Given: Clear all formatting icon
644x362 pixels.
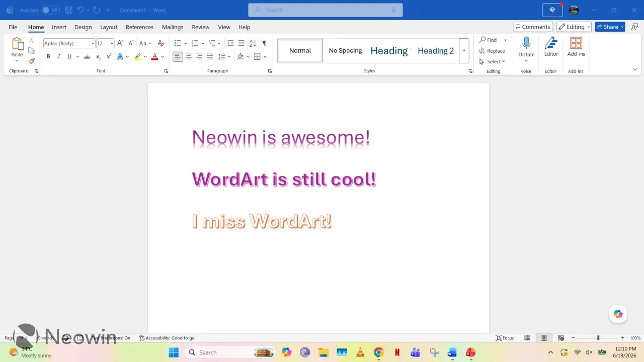Looking at the screenshot, I should (161, 43).
